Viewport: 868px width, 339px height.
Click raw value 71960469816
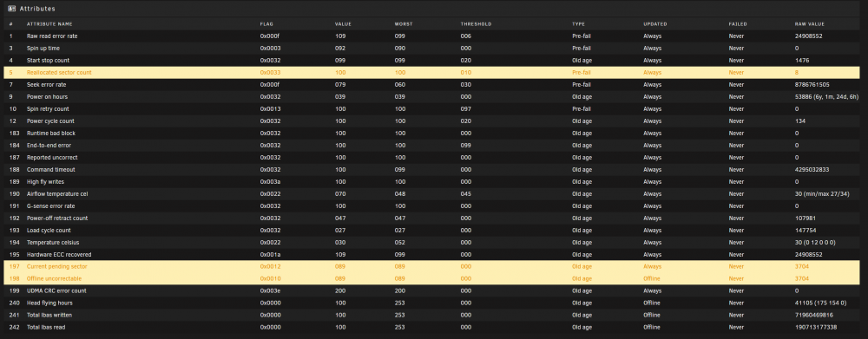[814, 316]
